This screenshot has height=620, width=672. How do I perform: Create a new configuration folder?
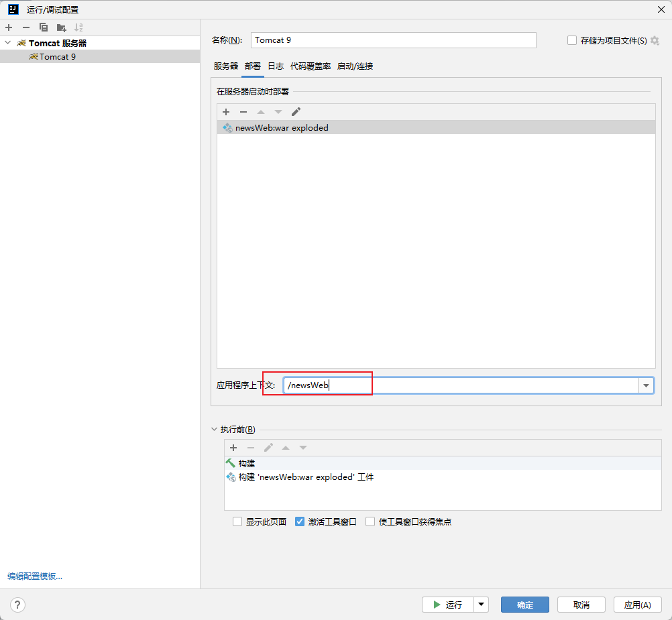point(61,28)
